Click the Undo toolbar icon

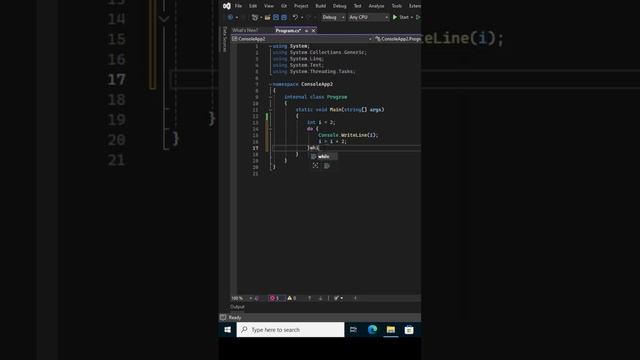tap(295, 17)
